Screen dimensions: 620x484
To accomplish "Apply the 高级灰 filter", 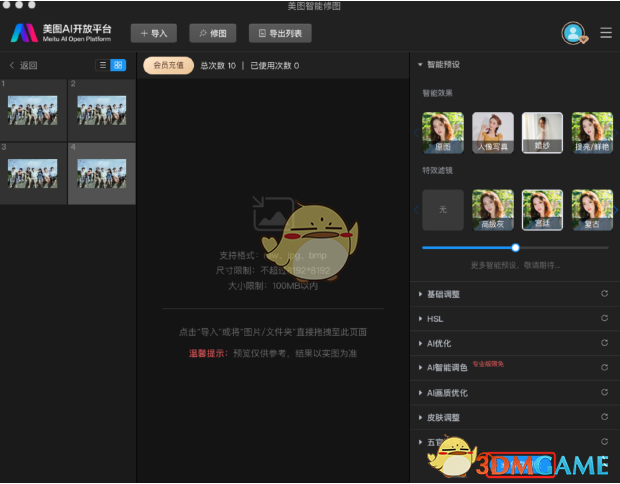I will tap(493, 210).
